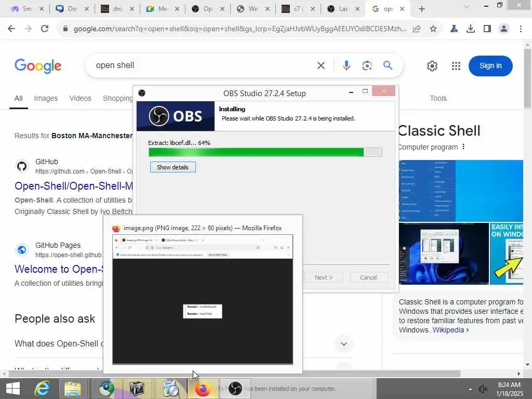Click Next in OBS setup
This screenshot has height=399, width=532.
(323, 277)
